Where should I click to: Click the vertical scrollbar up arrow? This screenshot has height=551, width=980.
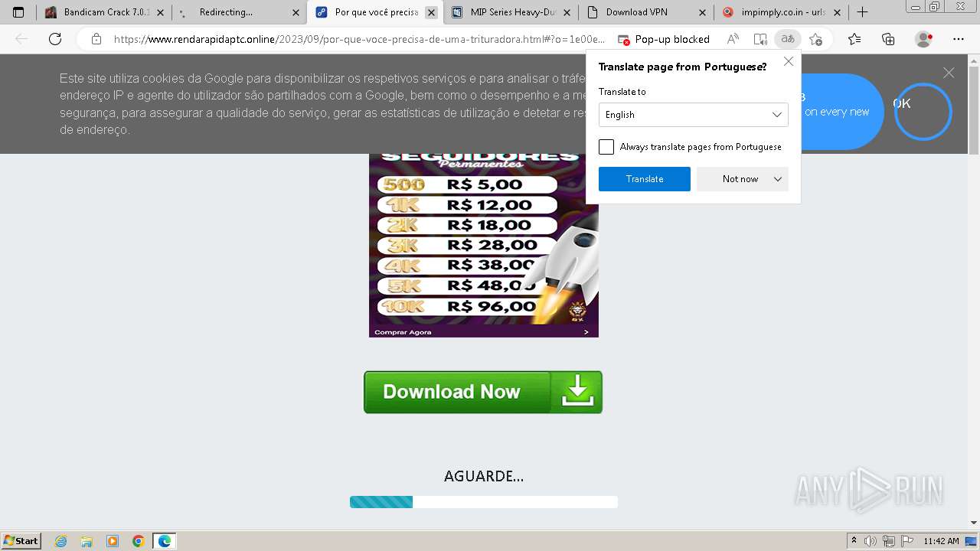[974, 60]
